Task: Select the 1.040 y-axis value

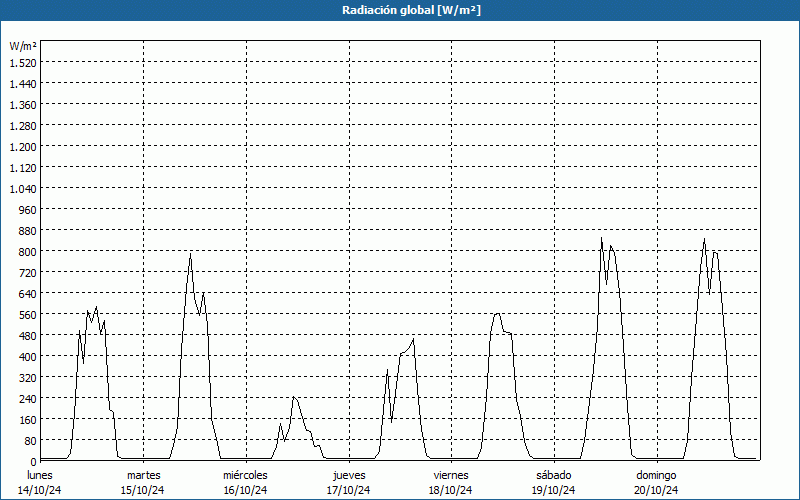Action: (x=23, y=189)
